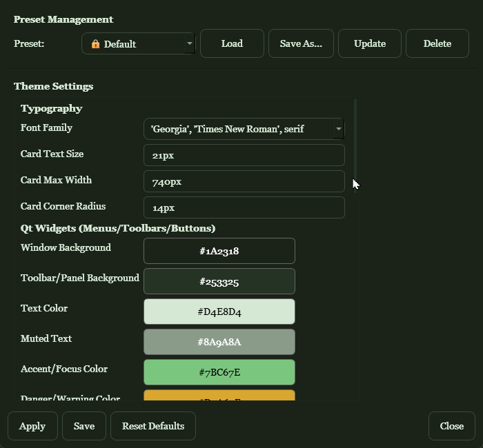This screenshot has width=483, height=448.
Task: Open the Preset dropdown showing Default
Action: pyautogui.click(x=138, y=43)
